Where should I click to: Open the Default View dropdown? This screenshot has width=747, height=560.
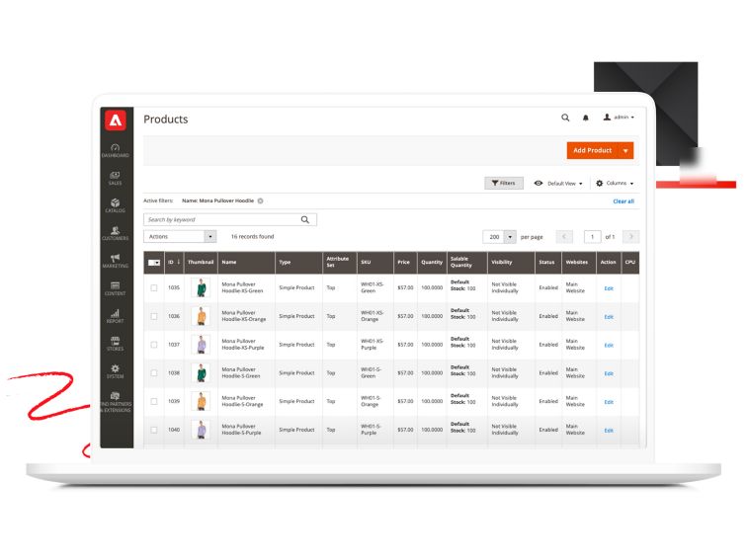[558, 184]
